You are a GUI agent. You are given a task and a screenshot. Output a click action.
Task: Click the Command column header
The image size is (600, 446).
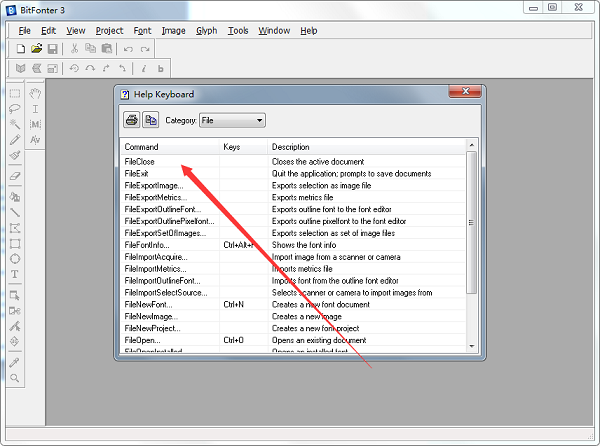point(170,147)
